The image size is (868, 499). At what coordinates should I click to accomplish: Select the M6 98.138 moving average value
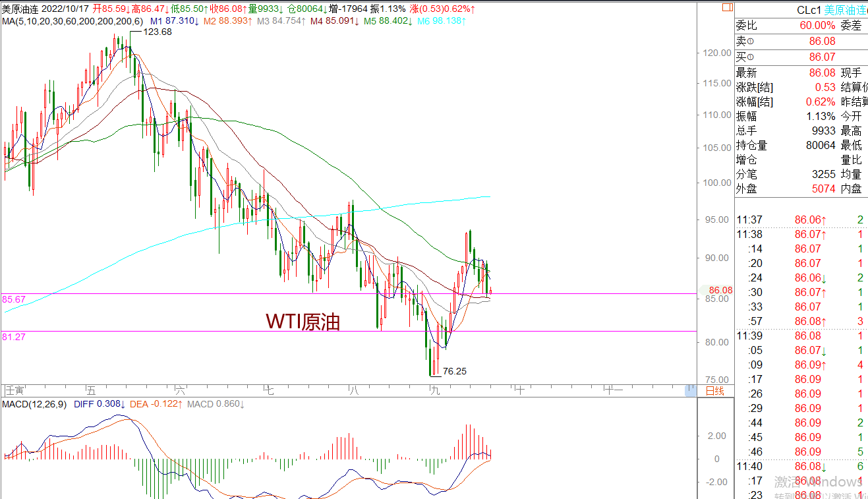tap(442, 21)
